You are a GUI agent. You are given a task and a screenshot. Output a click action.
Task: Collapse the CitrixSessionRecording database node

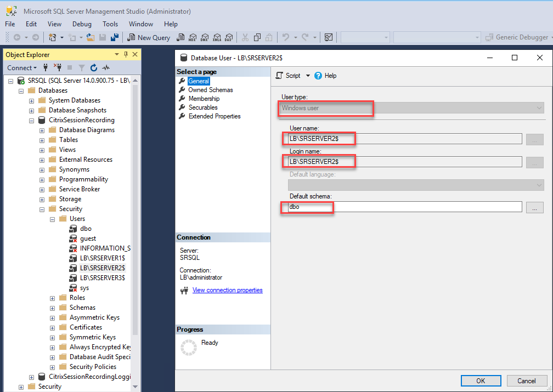(32, 120)
